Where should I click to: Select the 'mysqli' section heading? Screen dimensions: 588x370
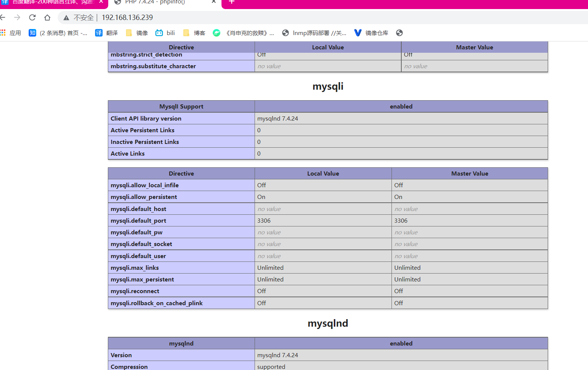328,86
